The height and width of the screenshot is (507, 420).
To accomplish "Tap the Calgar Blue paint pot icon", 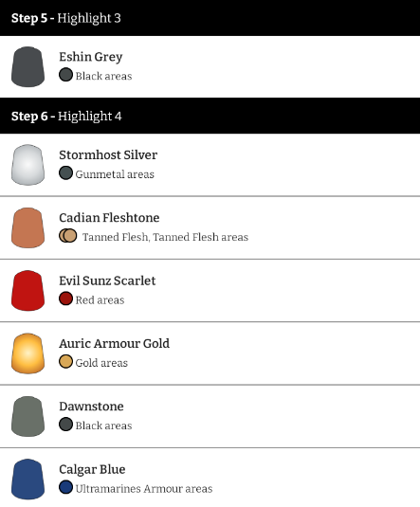I will [27, 480].
